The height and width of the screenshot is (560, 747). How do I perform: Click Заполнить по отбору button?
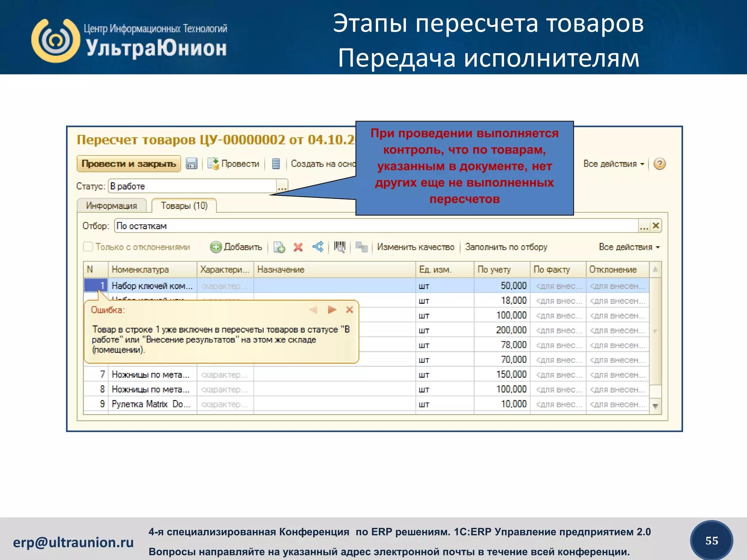[506, 247]
